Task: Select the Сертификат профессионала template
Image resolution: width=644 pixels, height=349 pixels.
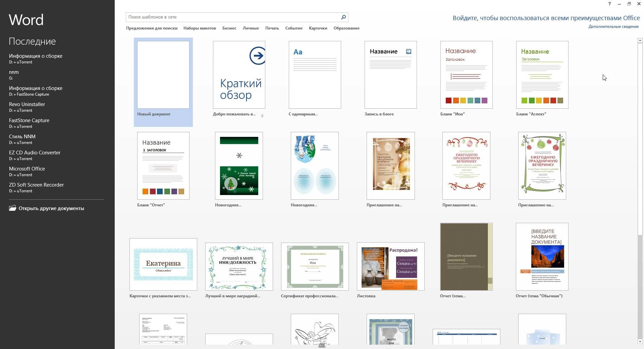Action: [x=315, y=266]
